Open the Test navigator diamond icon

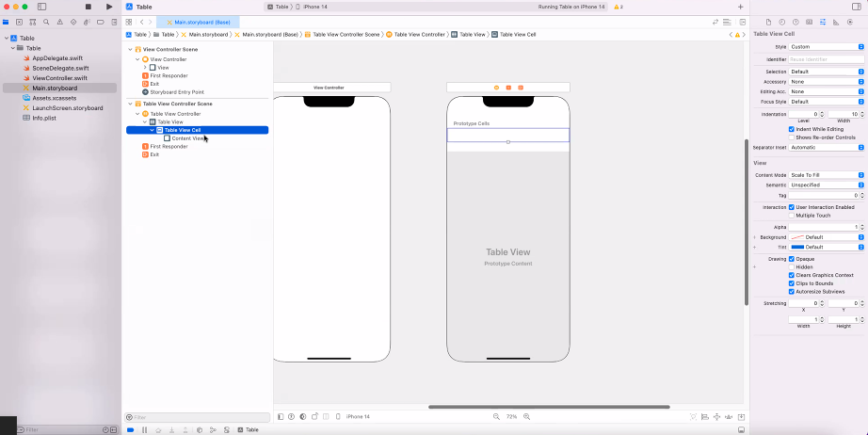[x=73, y=23]
